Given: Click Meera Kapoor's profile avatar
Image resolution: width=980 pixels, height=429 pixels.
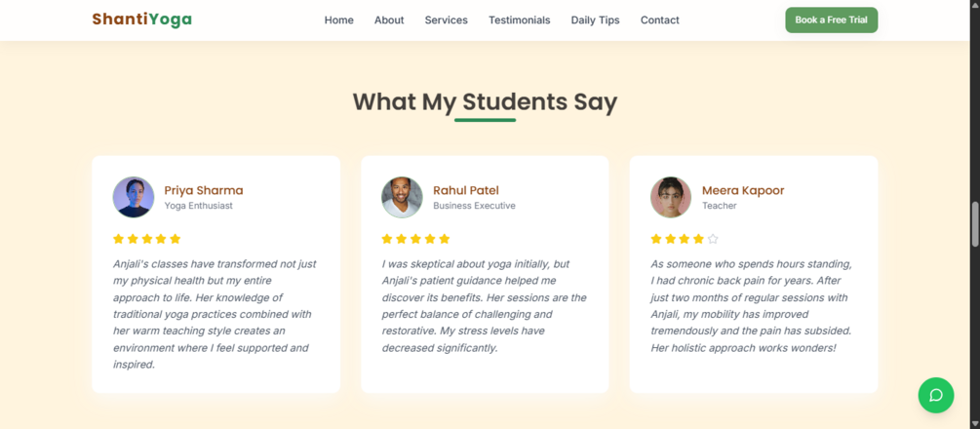Looking at the screenshot, I should point(671,197).
